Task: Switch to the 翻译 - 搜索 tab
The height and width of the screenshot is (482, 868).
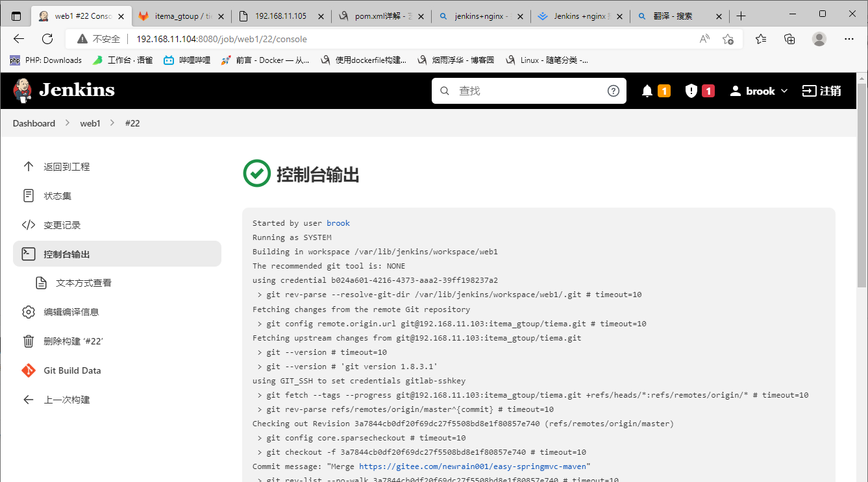Action: point(679,16)
